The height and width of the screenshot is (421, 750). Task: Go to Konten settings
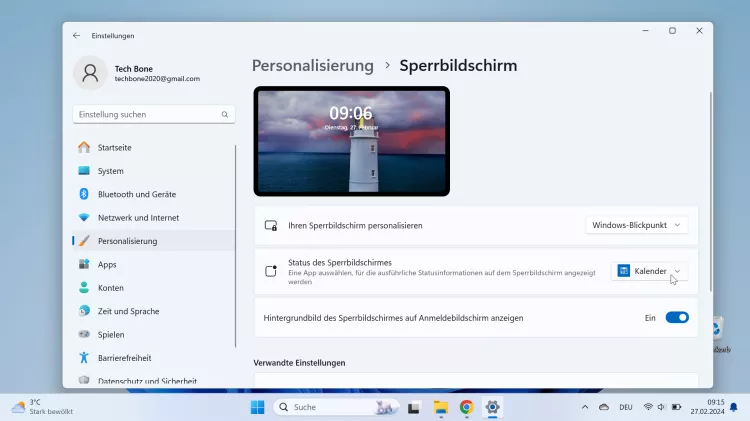[x=154, y=288]
